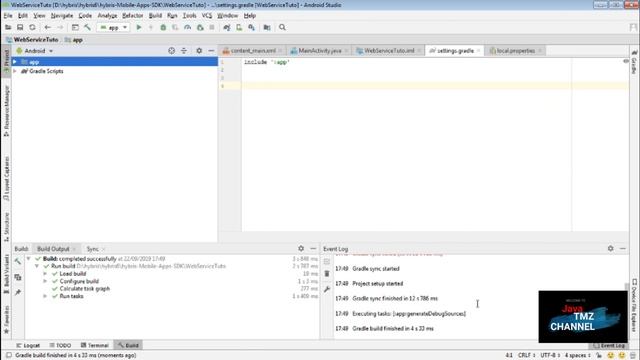Stop the run with the square stop icon
Screen dimensions: 640x360
tap(212, 27)
